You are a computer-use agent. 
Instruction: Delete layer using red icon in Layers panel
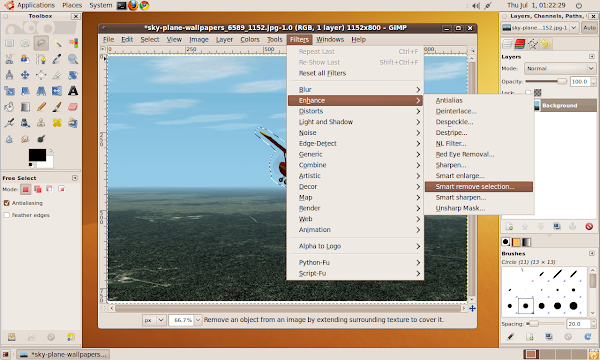(x=589, y=226)
